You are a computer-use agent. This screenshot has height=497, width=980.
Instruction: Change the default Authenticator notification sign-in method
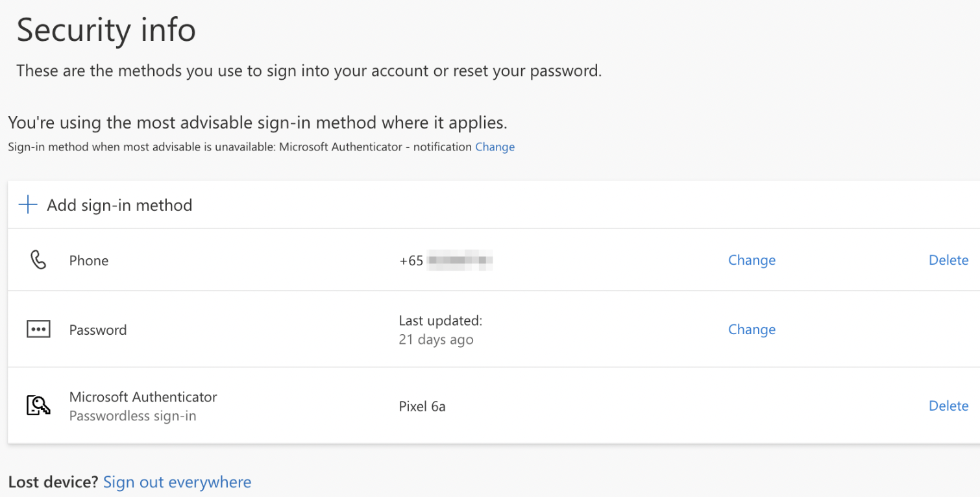[x=495, y=147]
